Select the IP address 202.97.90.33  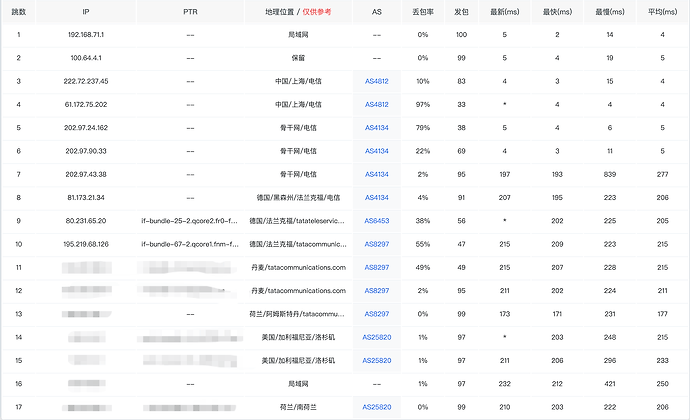[x=86, y=151]
